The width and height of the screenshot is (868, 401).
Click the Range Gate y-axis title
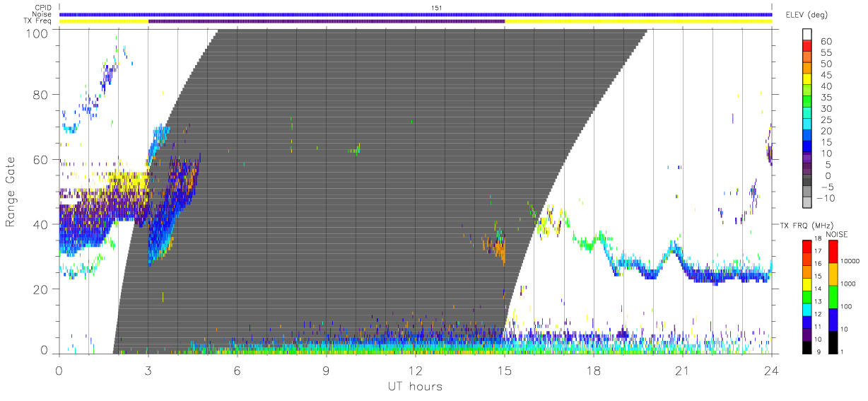pyautogui.click(x=11, y=192)
